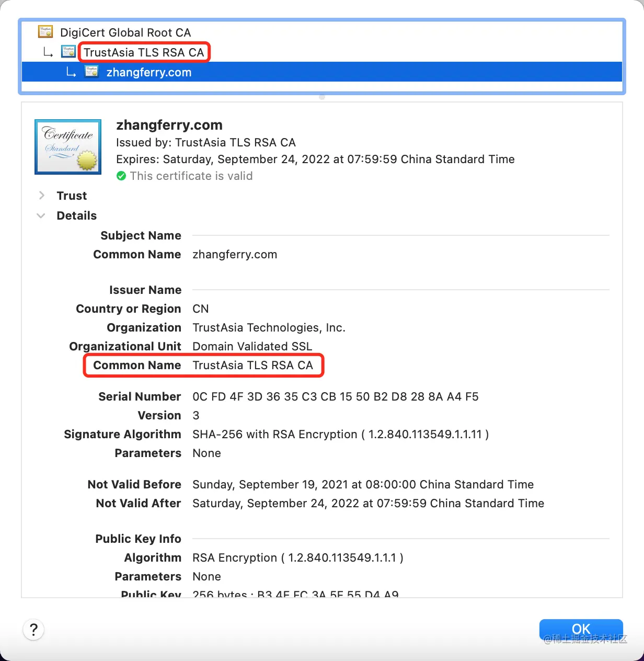Click Not Valid After date value
644x661 pixels.
click(368, 503)
